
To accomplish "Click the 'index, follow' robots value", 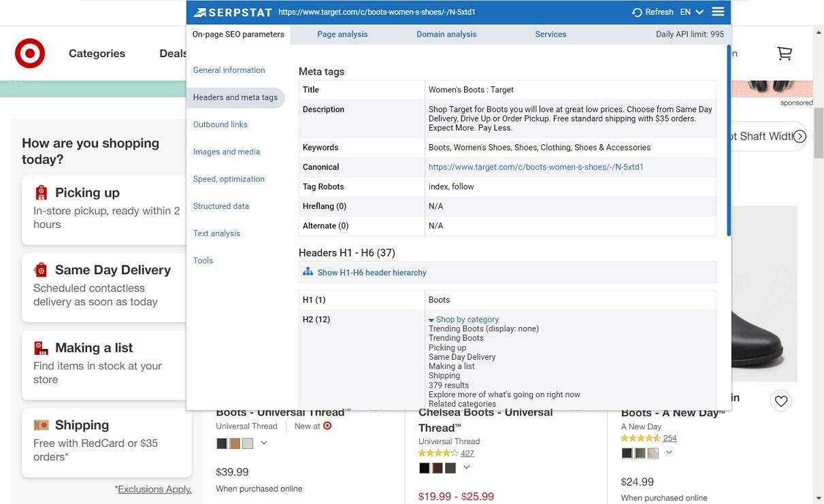I will [x=451, y=186].
